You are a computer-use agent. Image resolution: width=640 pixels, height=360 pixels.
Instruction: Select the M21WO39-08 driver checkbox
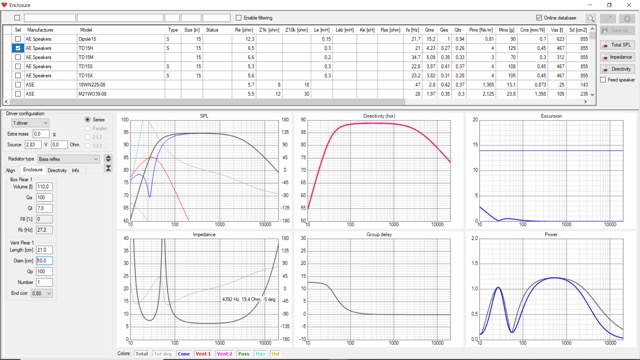pyautogui.click(x=18, y=94)
